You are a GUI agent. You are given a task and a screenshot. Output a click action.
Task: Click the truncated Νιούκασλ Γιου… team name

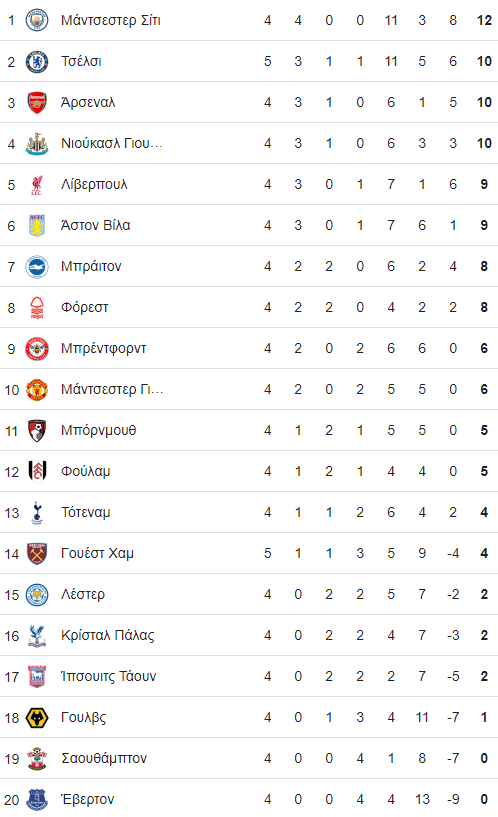[112, 143]
